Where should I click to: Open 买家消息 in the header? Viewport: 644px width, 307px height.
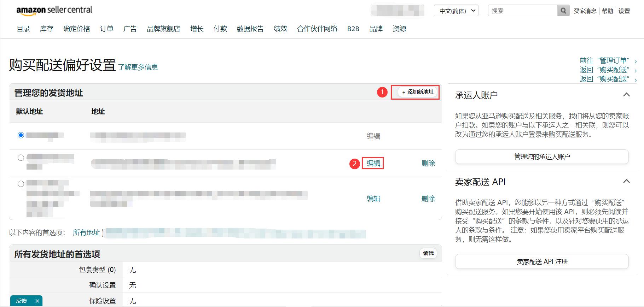click(x=585, y=11)
